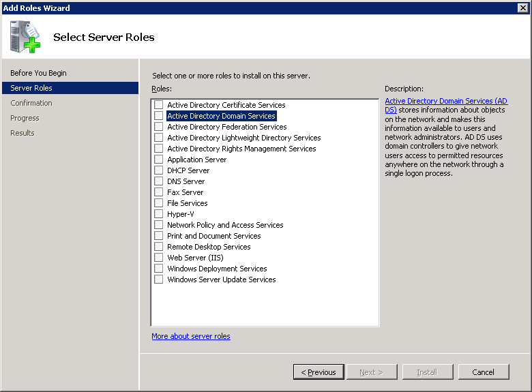532x392 pixels.
Task: Check the Application Server checkbox
Action: pyautogui.click(x=158, y=159)
